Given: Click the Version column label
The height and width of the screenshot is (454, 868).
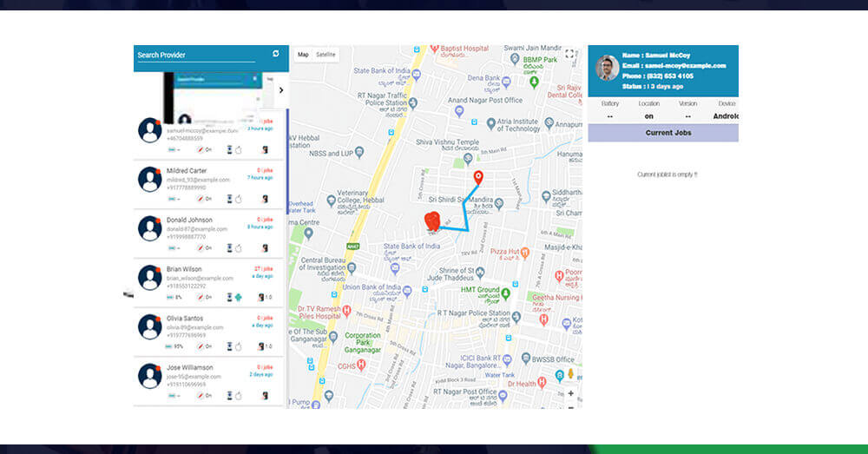Looking at the screenshot, I should 687,103.
